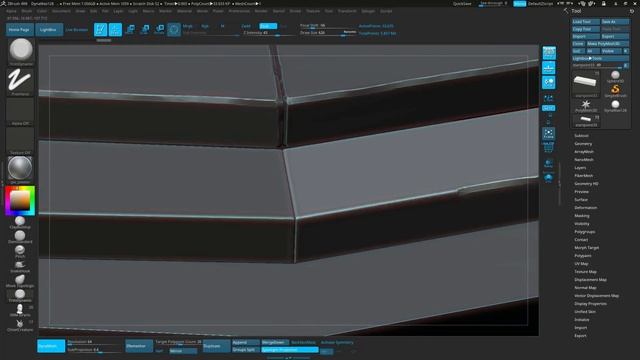The width and height of the screenshot is (640, 360).
Task: Open the current brush thumbnail
Action: tap(20, 52)
